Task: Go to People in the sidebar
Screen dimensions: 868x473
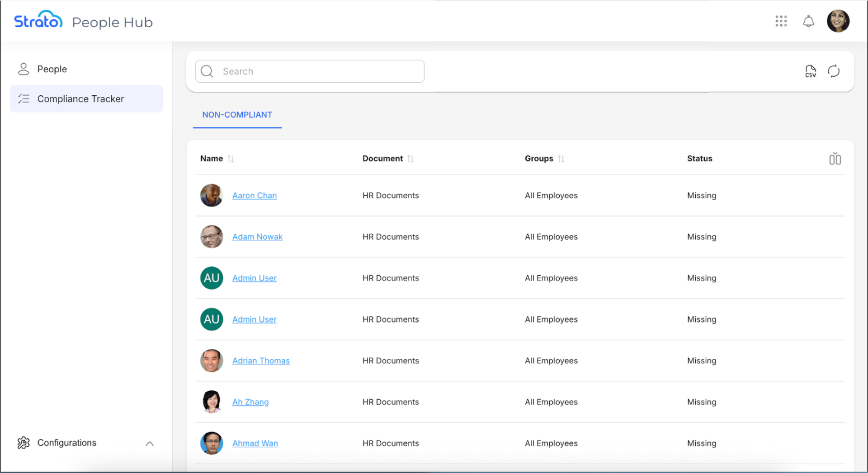Action: [52, 69]
